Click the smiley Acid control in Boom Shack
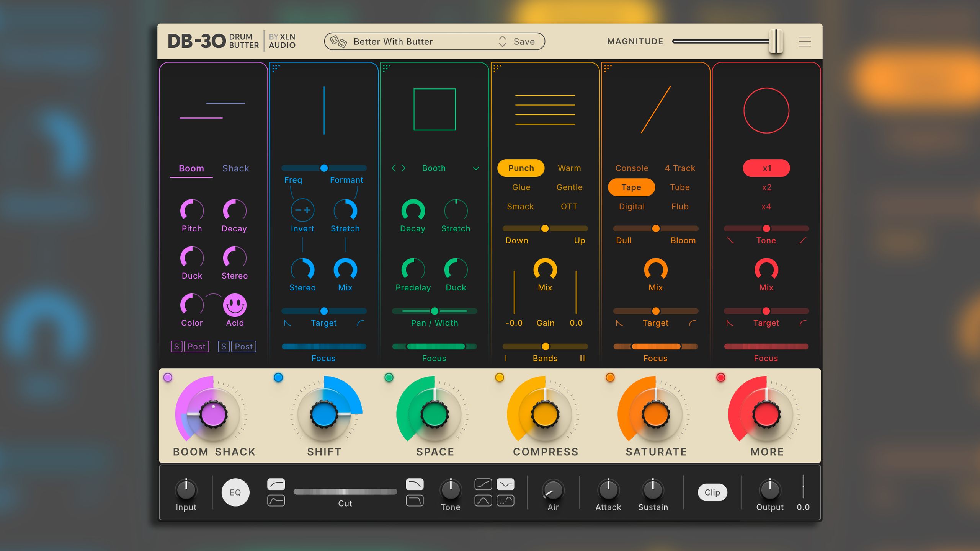The height and width of the screenshot is (551, 980). coord(235,306)
